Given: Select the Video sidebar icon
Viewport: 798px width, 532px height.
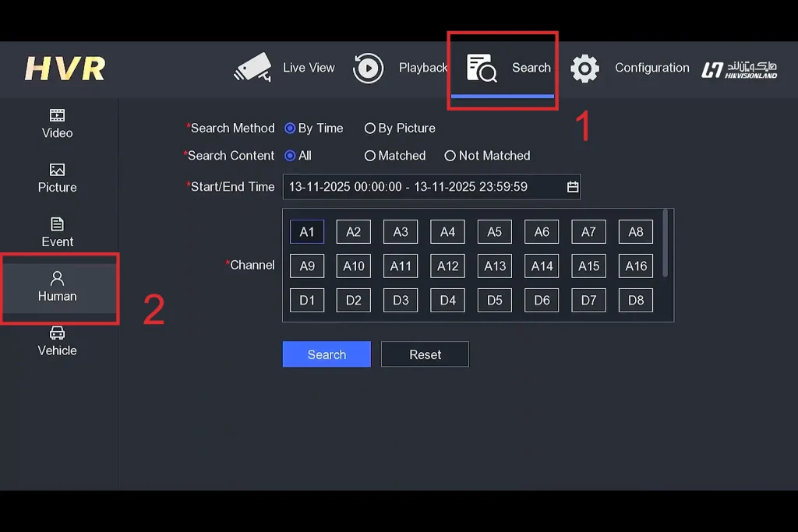Looking at the screenshot, I should [57, 115].
